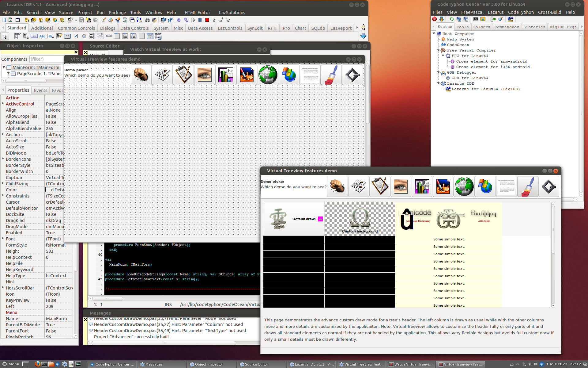Open the Libraries tab in CodeTyphon Center

(534, 27)
